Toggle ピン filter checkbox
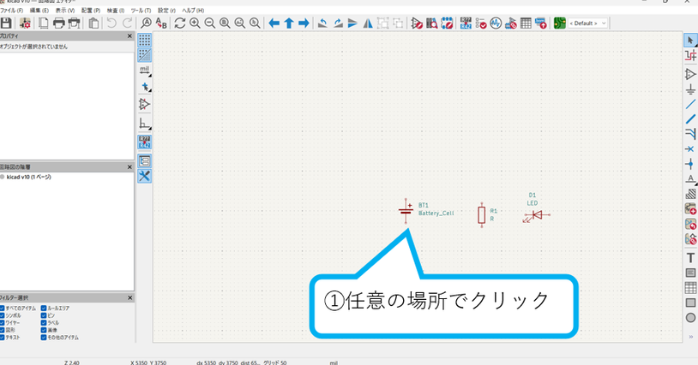 (x=44, y=315)
